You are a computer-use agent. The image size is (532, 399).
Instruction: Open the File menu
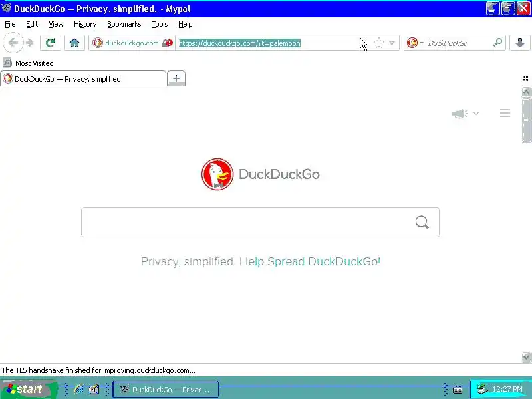pyautogui.click(x=10, y=24)
